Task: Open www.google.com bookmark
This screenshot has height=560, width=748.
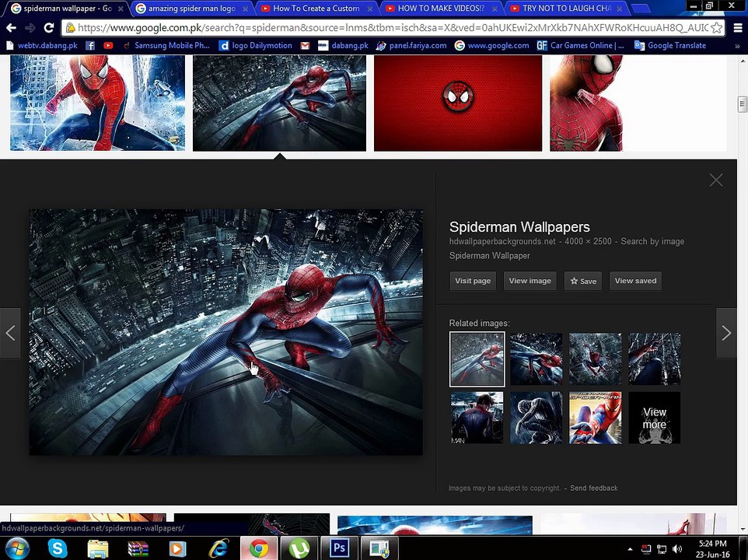Action: 492,46
